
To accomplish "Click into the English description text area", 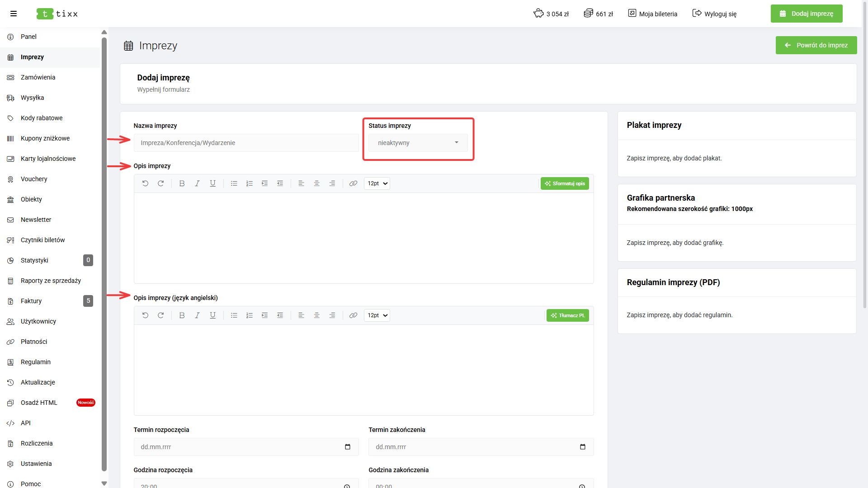I will click(x=363, y=370).
